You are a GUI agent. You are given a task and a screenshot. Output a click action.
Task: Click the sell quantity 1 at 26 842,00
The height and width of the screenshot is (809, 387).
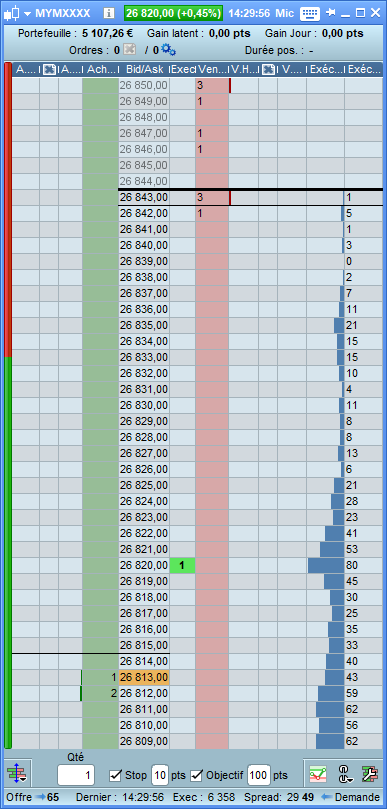(200, 213)
